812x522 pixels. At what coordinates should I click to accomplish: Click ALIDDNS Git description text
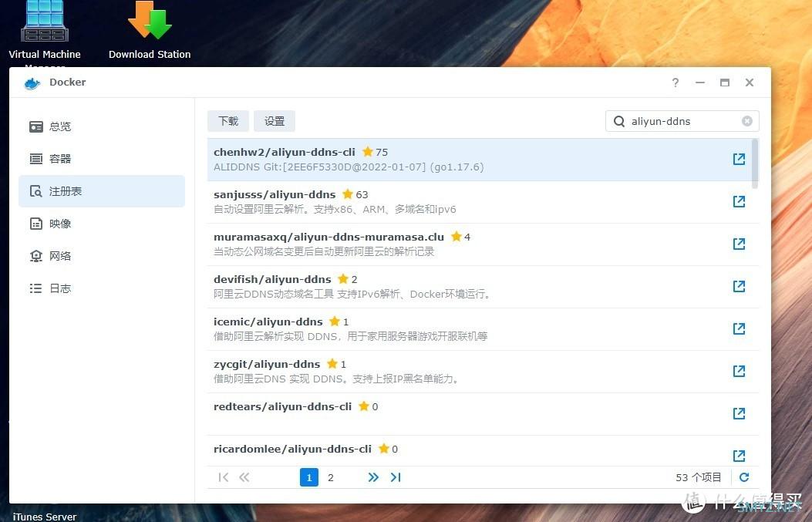click(x=349, y=167)
